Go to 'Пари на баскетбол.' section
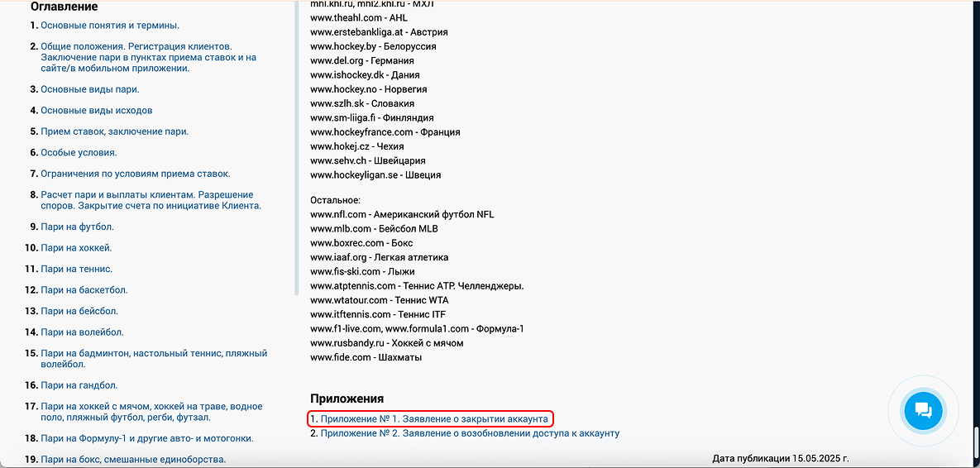Screen dimensions: 980x468 coord(84,290)
